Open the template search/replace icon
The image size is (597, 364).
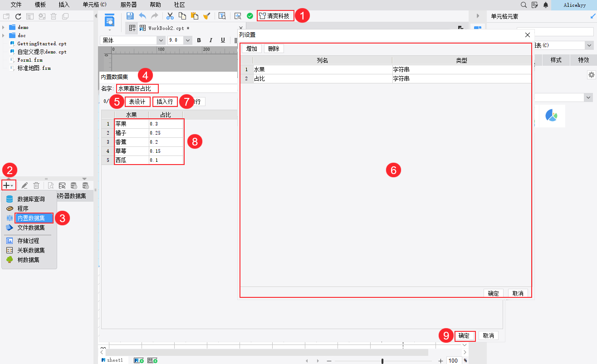click(x=222, y=16)
